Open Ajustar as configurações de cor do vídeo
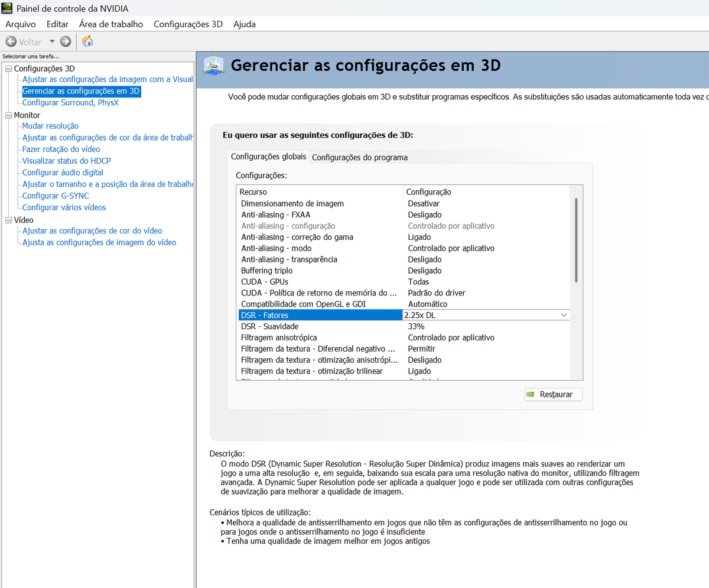709x588 pixels. click(92, 231)
